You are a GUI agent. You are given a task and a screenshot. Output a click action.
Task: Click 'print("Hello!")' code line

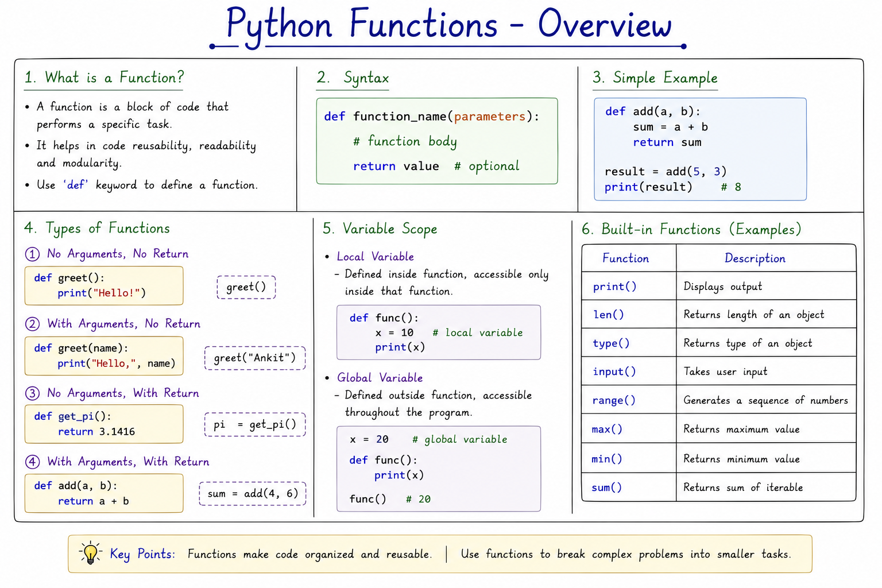(102, 293)
